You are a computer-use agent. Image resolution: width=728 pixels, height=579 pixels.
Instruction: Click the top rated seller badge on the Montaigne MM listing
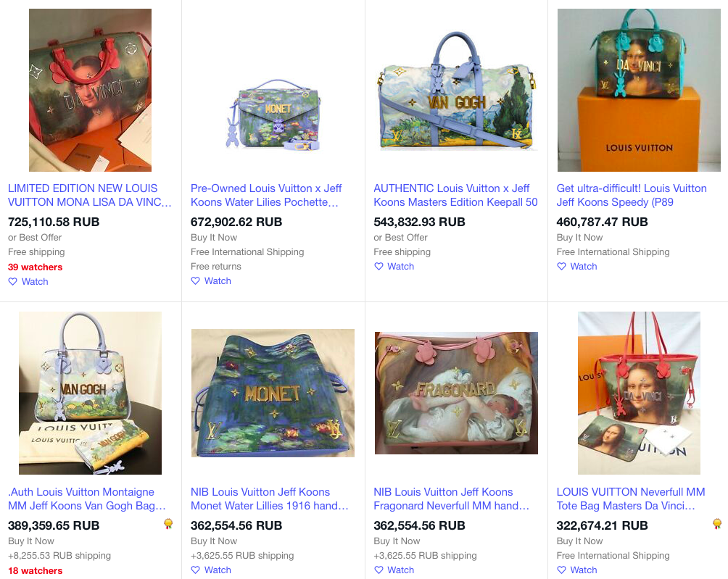pyautogui.click(x=168, y=524)
